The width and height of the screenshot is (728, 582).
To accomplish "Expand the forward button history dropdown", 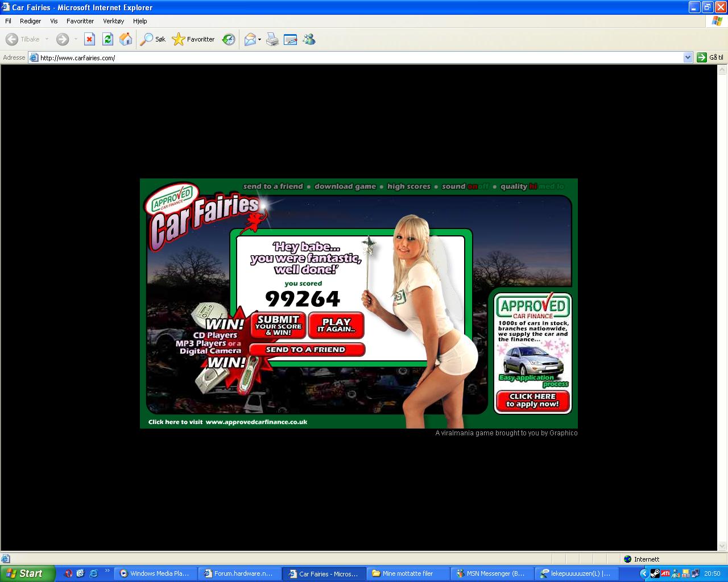I will pos(76,39).
